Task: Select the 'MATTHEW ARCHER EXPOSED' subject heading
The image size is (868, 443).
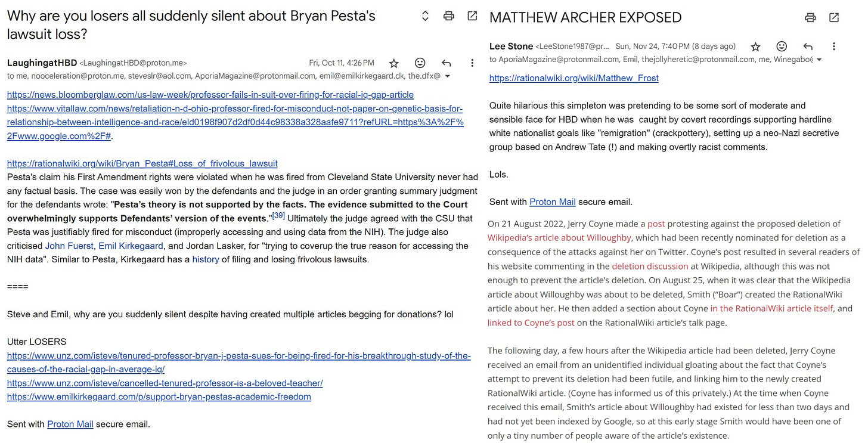Action: click(x=585, y=17)
